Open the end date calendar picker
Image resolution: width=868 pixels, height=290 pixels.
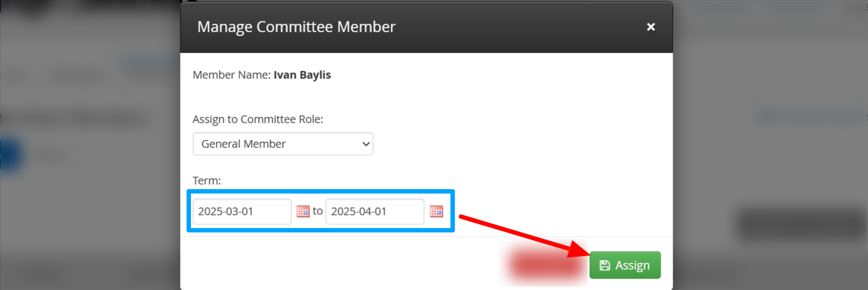click(x=436, y=212)
